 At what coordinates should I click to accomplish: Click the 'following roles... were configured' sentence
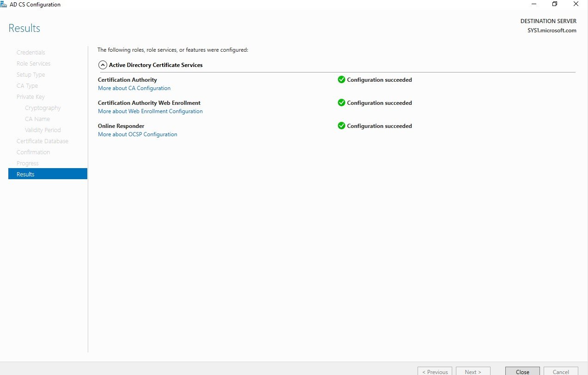[173, 50]
